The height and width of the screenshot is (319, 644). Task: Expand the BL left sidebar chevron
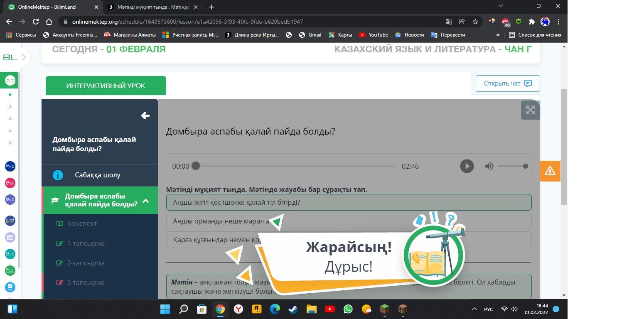(x=24, y=57)
